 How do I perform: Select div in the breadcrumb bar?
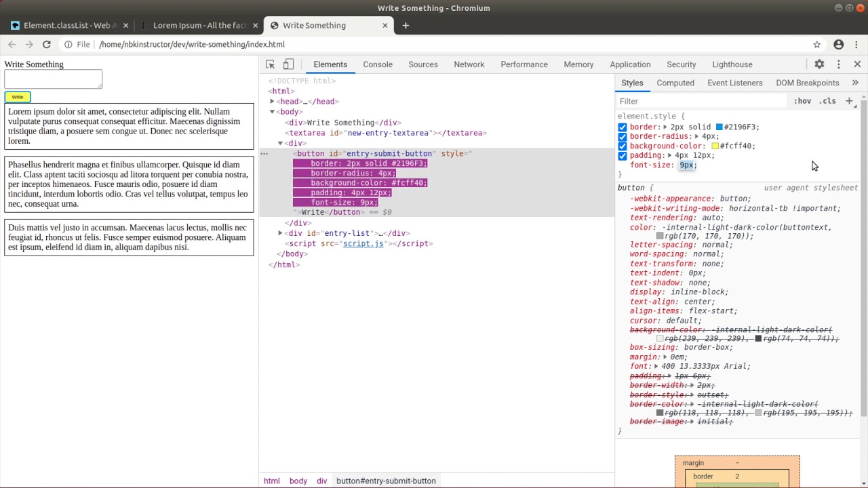(322, 481)
